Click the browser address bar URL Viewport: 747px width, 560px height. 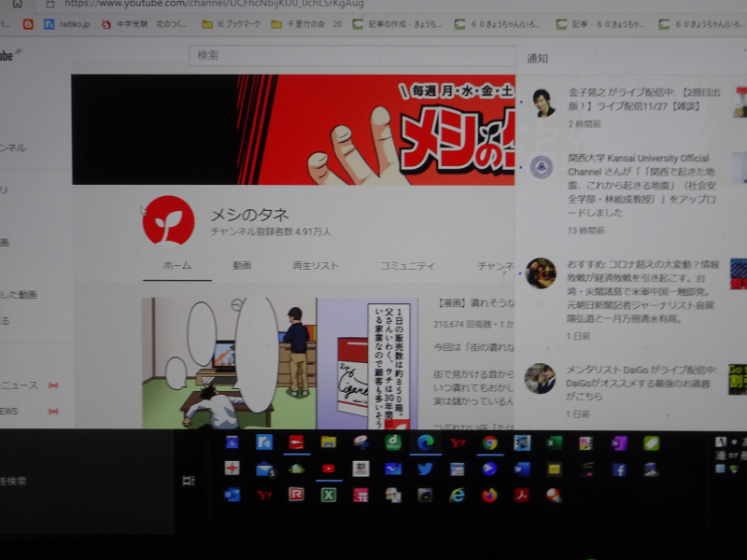coord(214,4)
